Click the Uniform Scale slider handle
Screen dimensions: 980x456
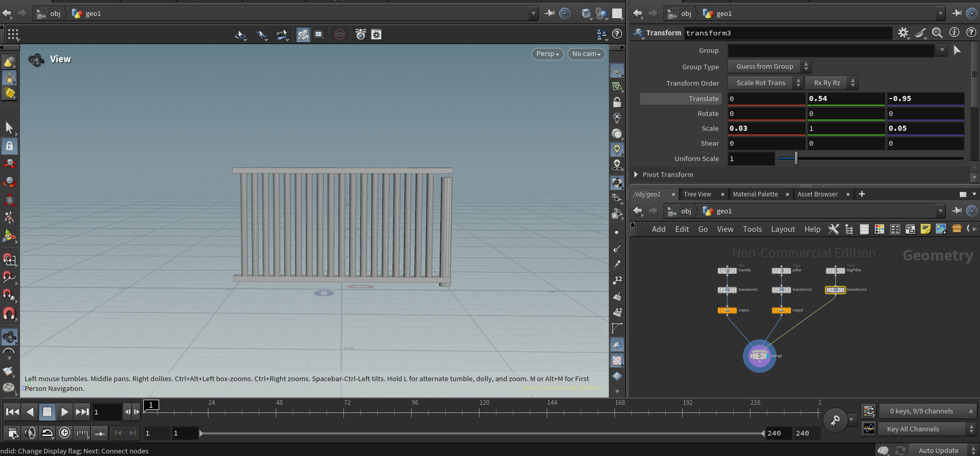(796, 158)
